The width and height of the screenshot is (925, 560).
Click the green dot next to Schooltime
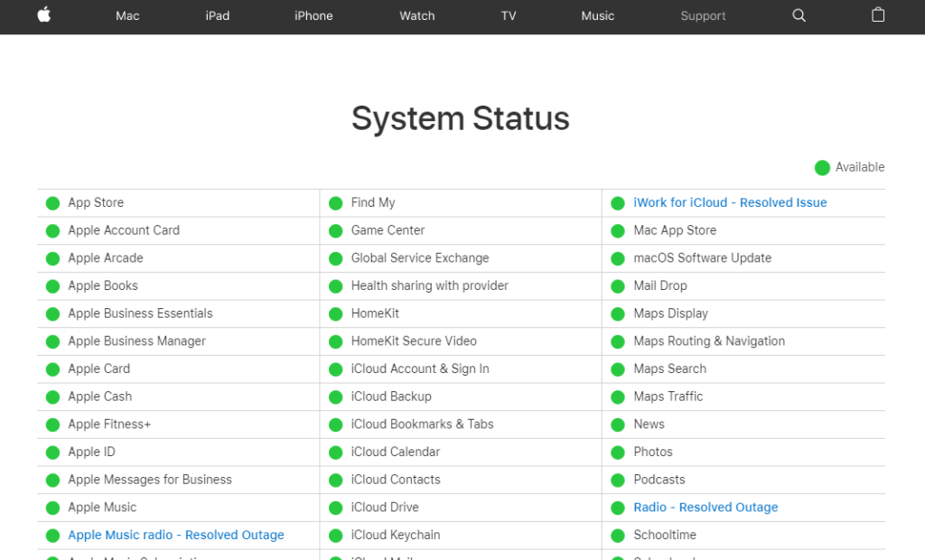coord(618,536)
